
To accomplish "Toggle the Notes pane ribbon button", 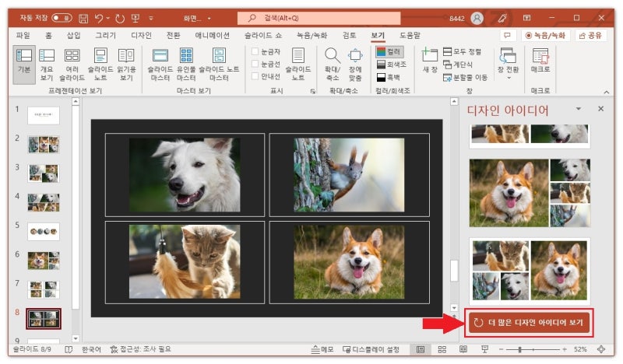I will 298,65.
